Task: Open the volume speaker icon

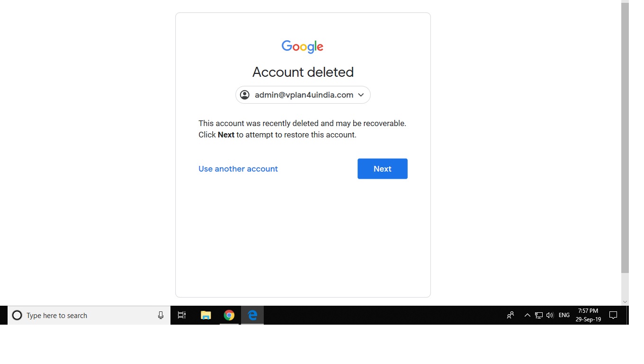Action: pos(550,315)
